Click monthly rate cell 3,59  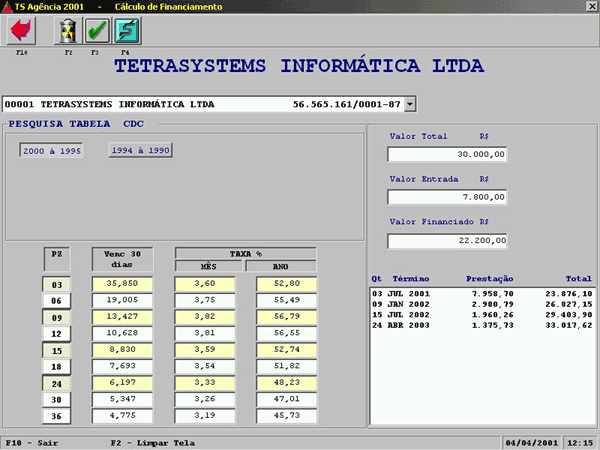(205, 350)
